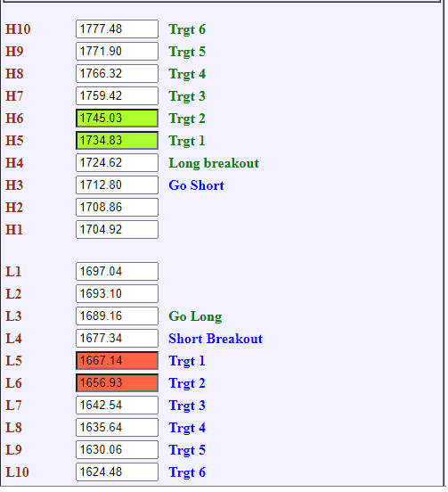
Task: Click the H3 field 1712.80
Action: click(x=117, y=185)
